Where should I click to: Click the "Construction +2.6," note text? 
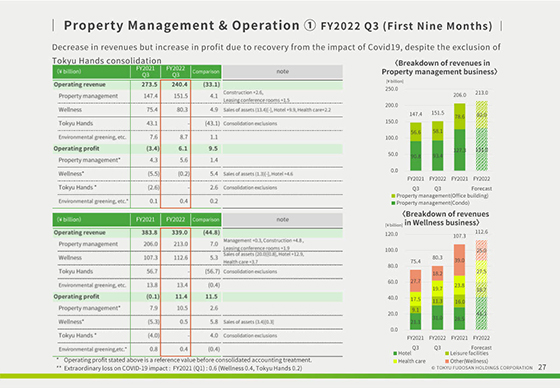click(x=243, y=93)
